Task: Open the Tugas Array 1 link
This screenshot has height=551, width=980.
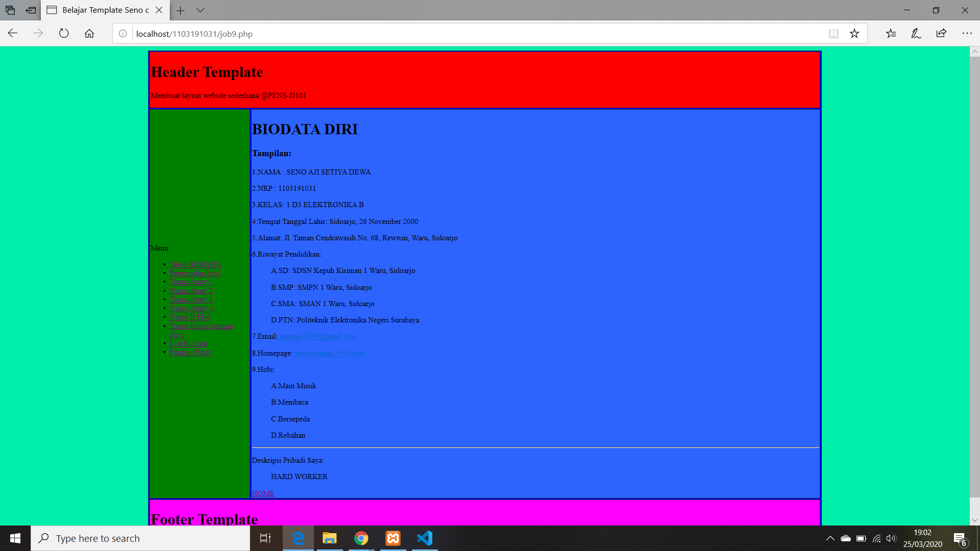Action: [191, 282]
